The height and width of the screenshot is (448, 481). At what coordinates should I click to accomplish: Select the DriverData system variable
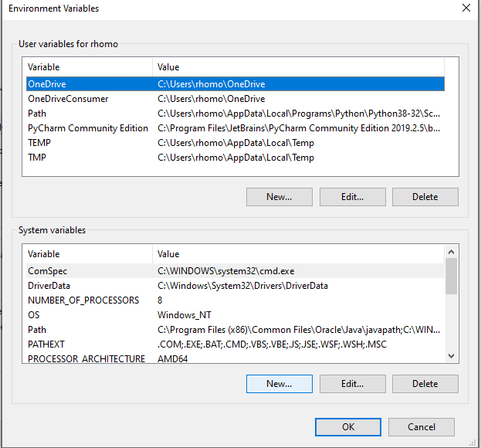coord(235,286)
